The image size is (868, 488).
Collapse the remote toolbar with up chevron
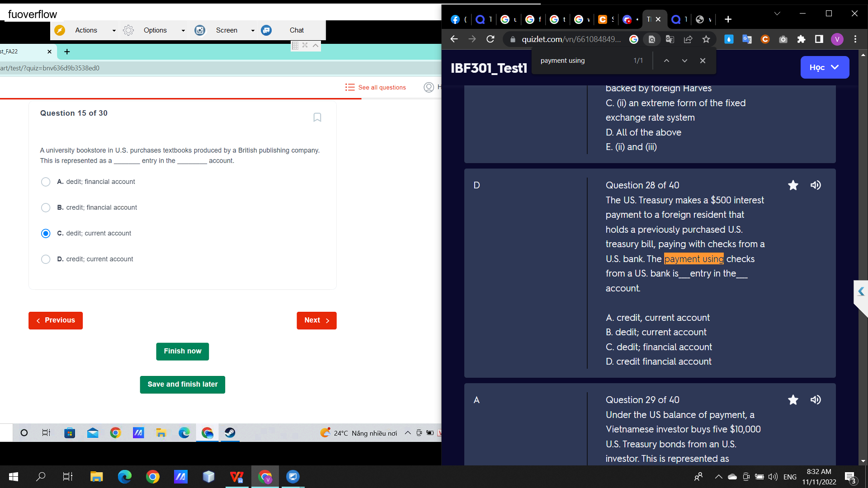(x=316, y=45)
